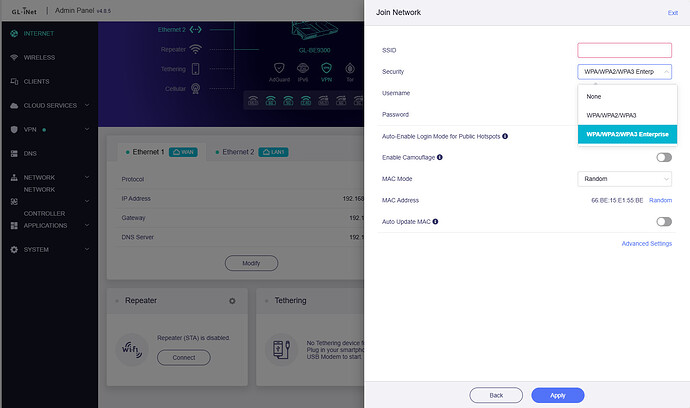Click the Internet globe icon in sidebar
Viewport: 690px width, 408px height.
[14, 33]
